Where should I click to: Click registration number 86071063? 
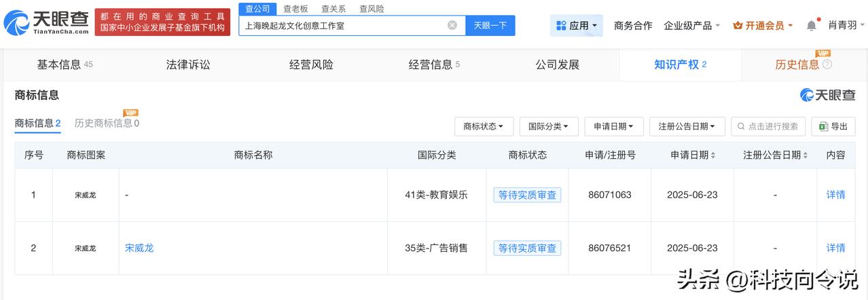click(x=609, y=195)
